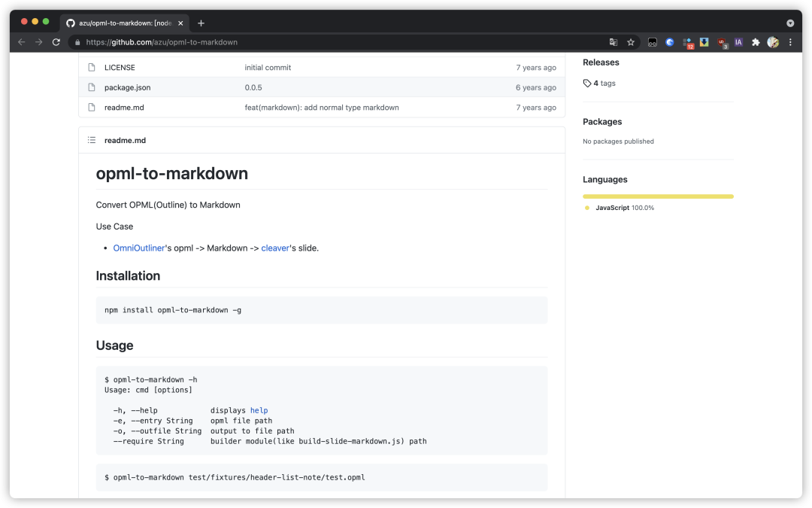Screen dimensions: 812x508
Task: Click the red shield ad-blocker extension
Action: pos(721,42)
